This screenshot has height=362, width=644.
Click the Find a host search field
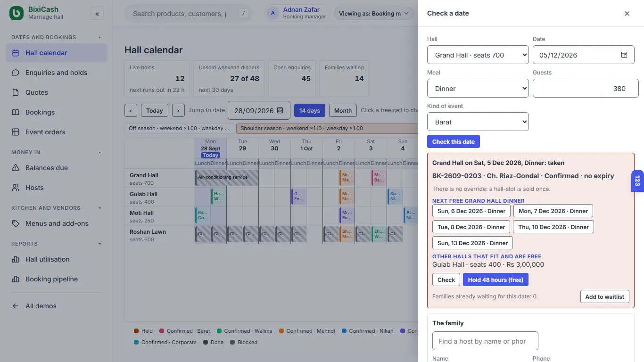485,341
